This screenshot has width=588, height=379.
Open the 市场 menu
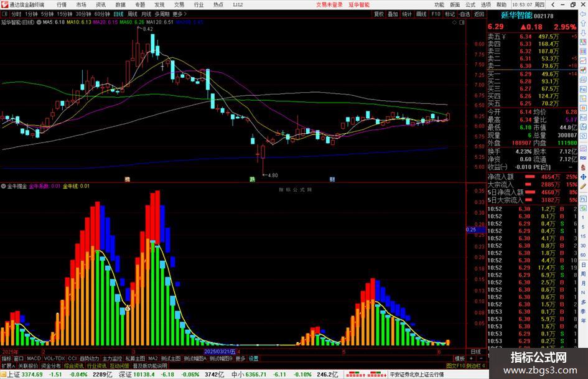[81, 5]
